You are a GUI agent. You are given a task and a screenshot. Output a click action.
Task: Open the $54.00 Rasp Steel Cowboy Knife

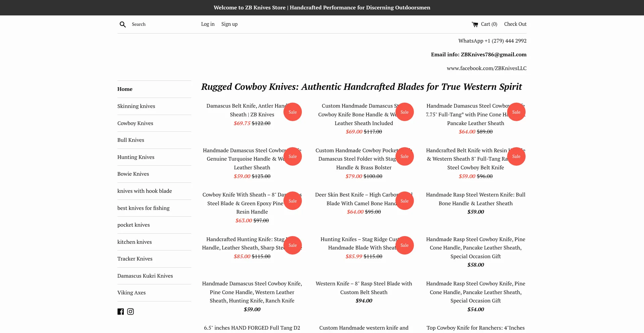click(476, 292)
